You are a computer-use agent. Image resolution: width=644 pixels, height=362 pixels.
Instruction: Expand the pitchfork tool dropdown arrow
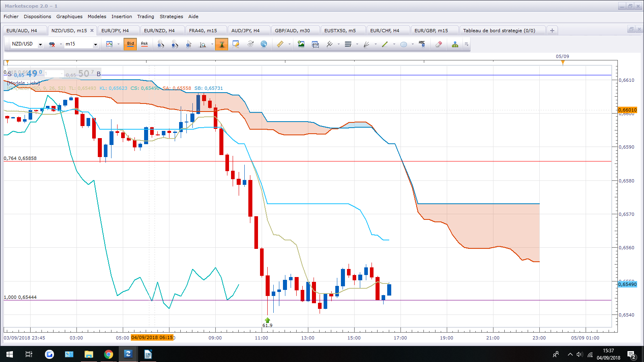coord(339,44)
